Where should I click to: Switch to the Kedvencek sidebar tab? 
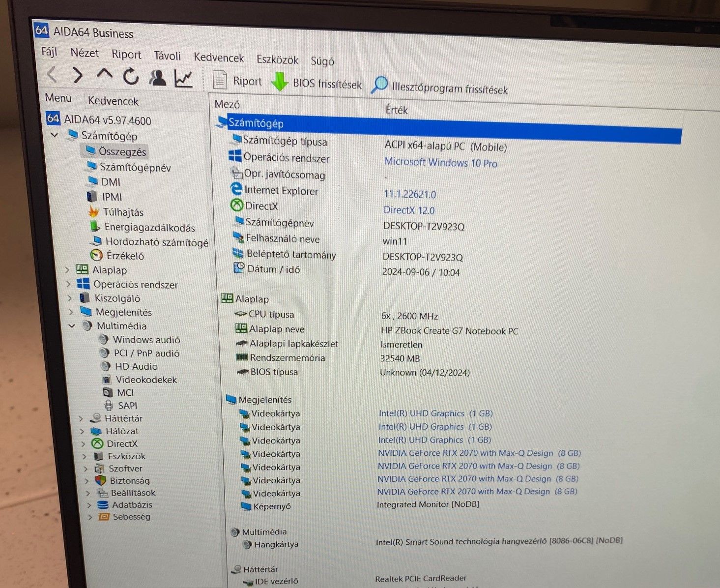[x=113, y=101]
